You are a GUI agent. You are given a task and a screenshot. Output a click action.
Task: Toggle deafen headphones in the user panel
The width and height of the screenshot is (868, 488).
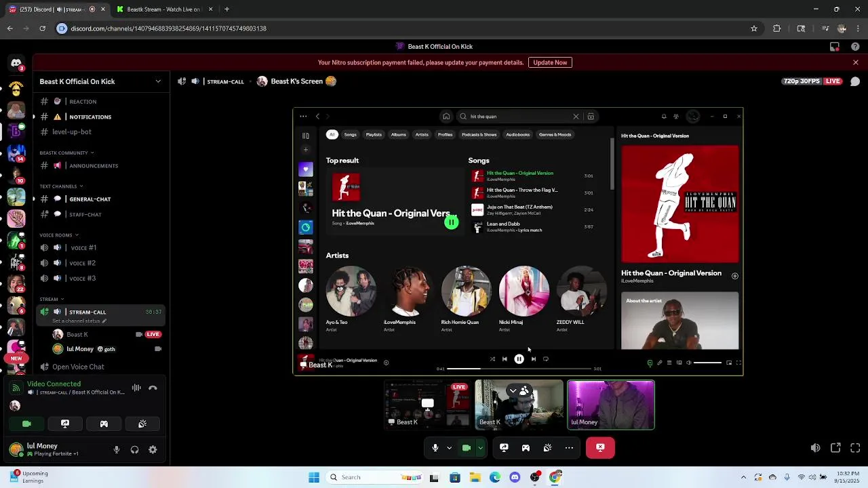135,449
